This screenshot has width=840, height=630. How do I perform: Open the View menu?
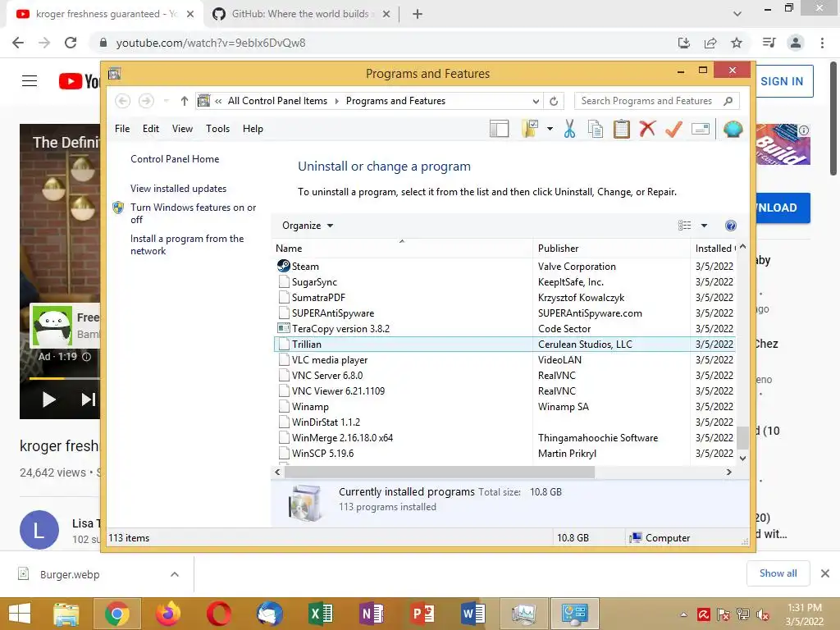pyautogui.click(x=182, y=129)
